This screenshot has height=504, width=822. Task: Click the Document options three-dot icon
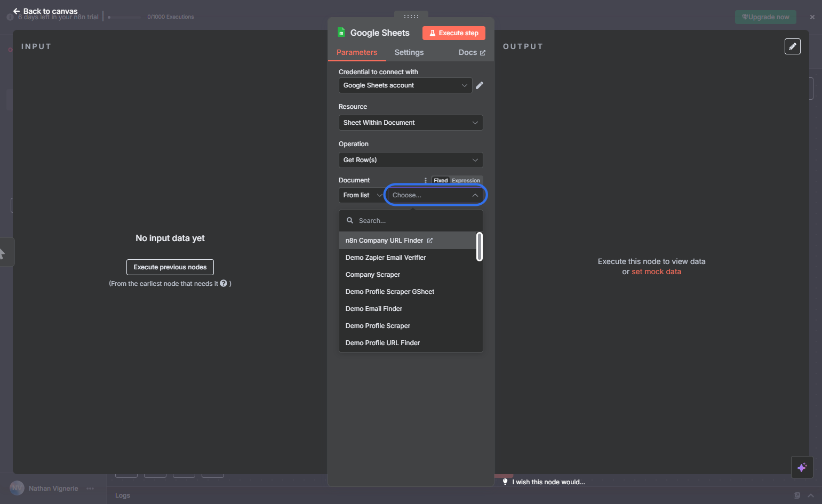(425, 180)
